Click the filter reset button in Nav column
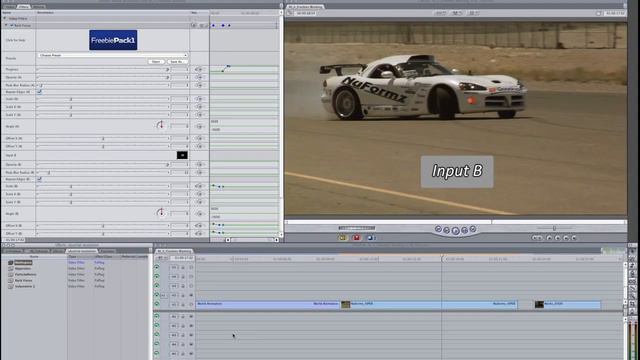The height and width of the screenshot is (360, 640). 193,25
